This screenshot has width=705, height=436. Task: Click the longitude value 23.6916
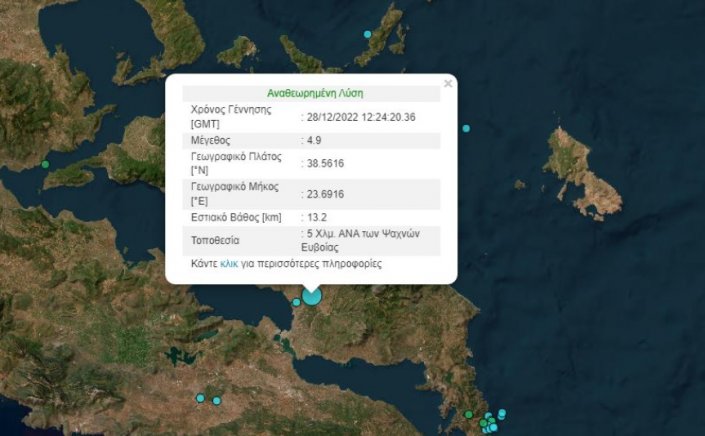pyautogui.click(x=326, y=194)
